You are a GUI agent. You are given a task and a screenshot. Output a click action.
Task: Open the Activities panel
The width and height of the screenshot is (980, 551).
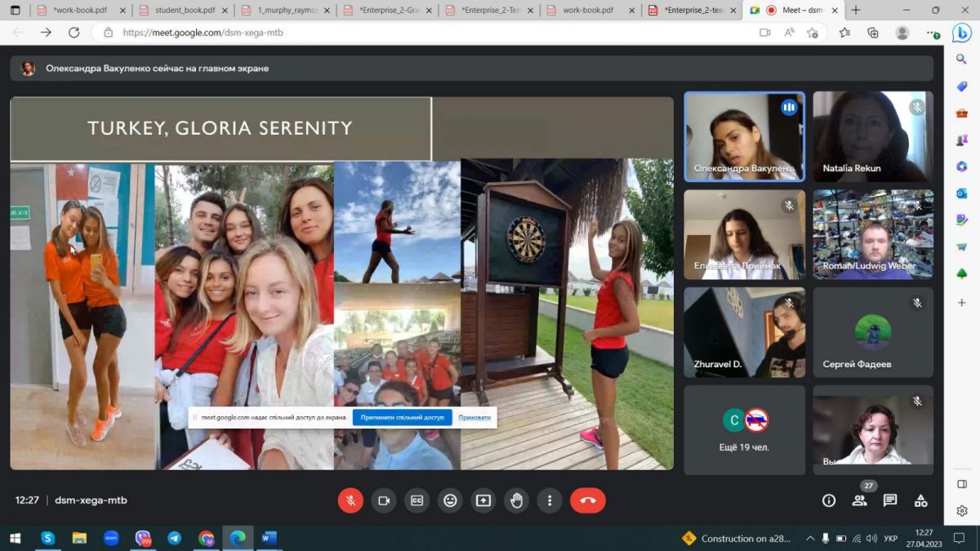pyautogui.click(x=920, y=500)
